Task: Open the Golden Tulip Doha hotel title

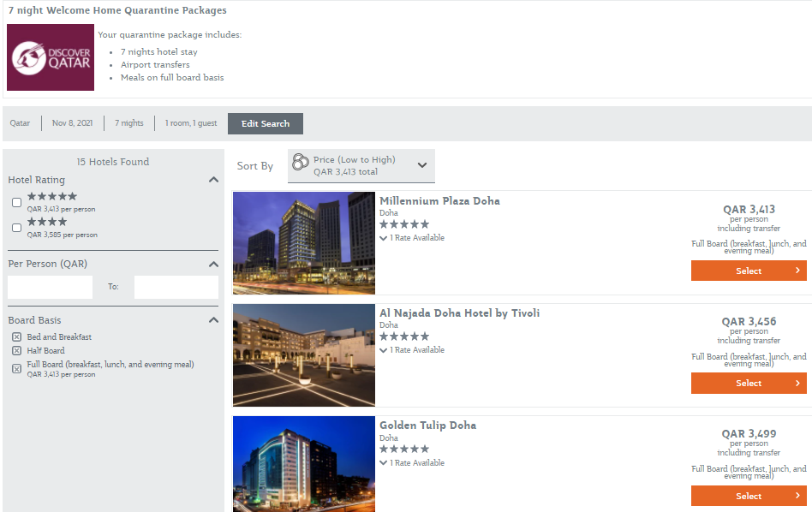Action: (427, 426)
